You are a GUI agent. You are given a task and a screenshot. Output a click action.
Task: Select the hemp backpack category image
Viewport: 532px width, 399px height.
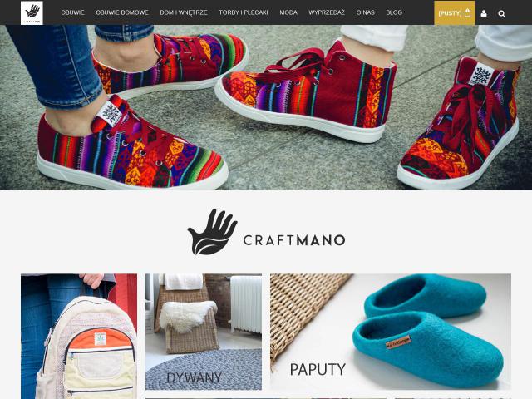tap(79, 336)
